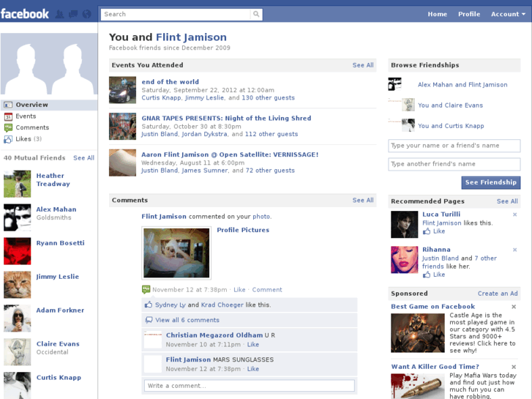Click the 'Type another friend's name' field
Screen dimensions: 532x399
click(x=454, y=164)
